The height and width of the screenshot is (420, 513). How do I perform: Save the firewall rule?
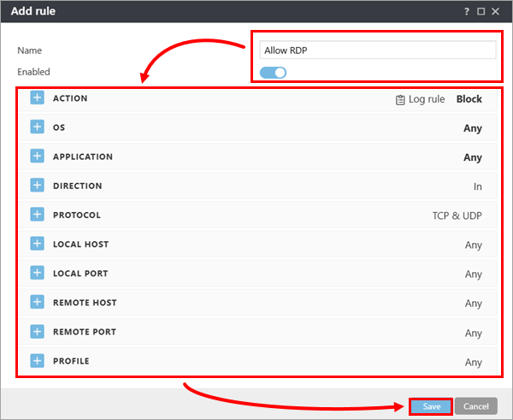coord(431,406)
